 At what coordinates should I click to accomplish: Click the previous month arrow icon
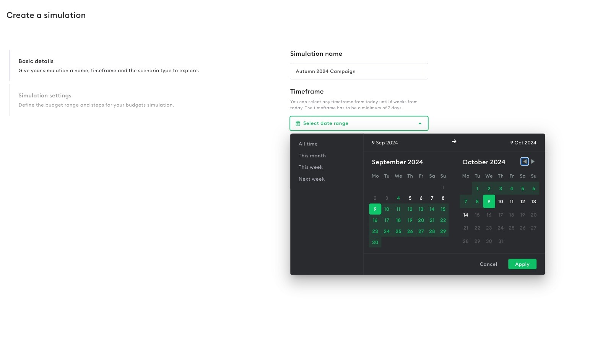(x=524, y=161)
